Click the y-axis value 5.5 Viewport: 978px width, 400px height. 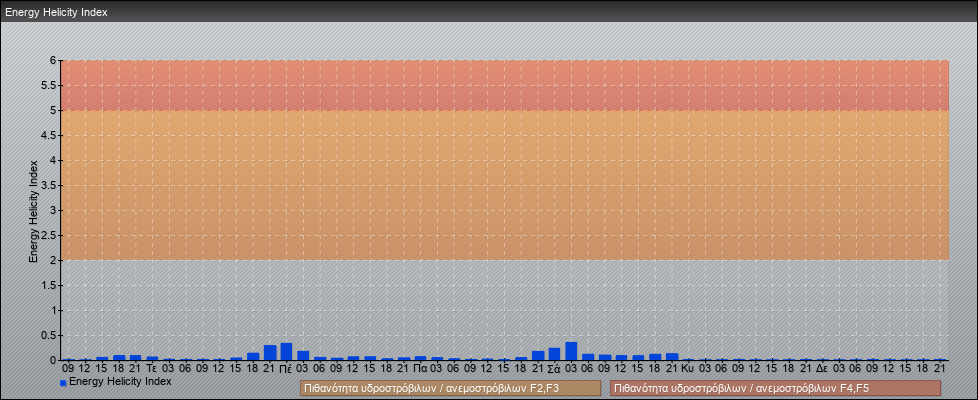click(x=49, y=85)
